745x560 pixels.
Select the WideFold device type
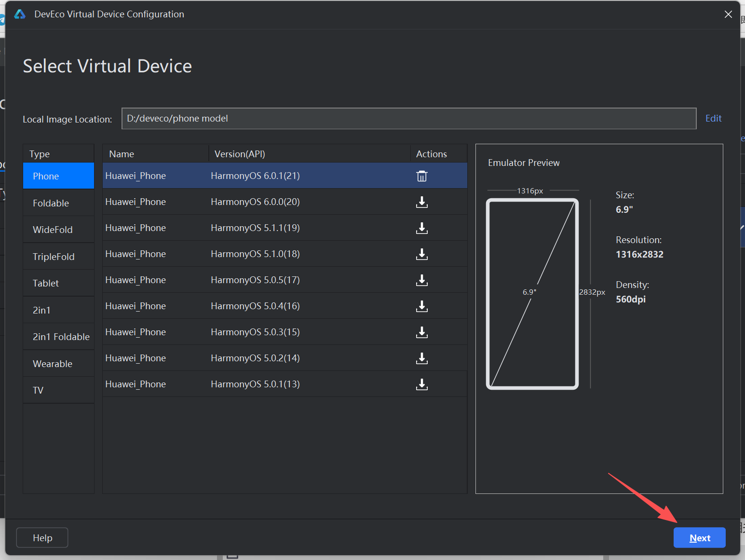[58, 230]
